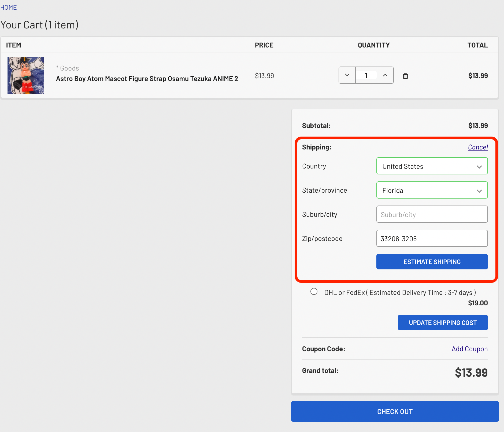This screenshot has width=504, height=432.
Task: Select the DHL or FedEx shipping option
Action: (x=314, y=292)
